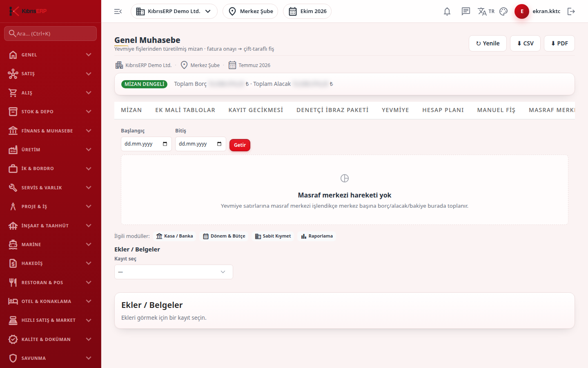Open the Kayıt seç dropdown

pyautogui.click(x=174, y=272)
